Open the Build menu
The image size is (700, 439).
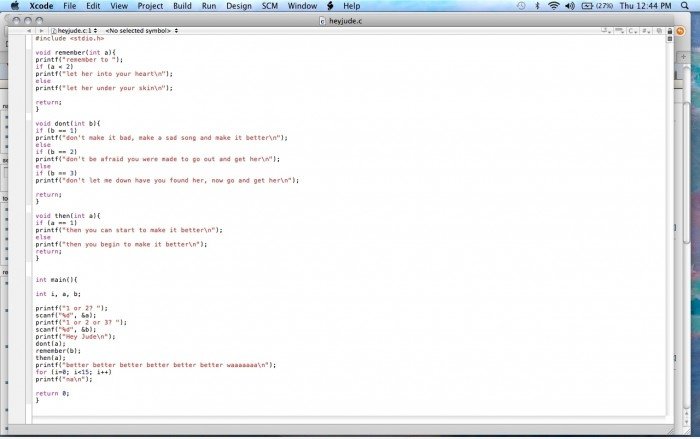(181, 6)
